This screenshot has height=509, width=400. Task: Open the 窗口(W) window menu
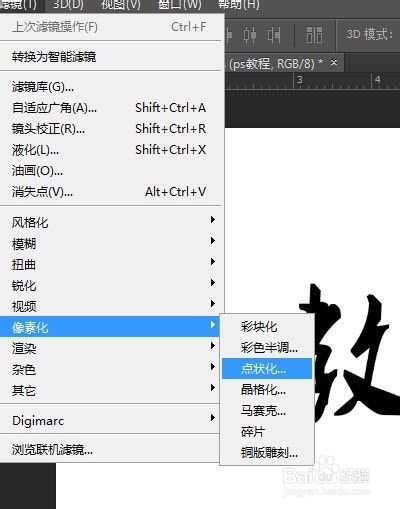point(180,4)
